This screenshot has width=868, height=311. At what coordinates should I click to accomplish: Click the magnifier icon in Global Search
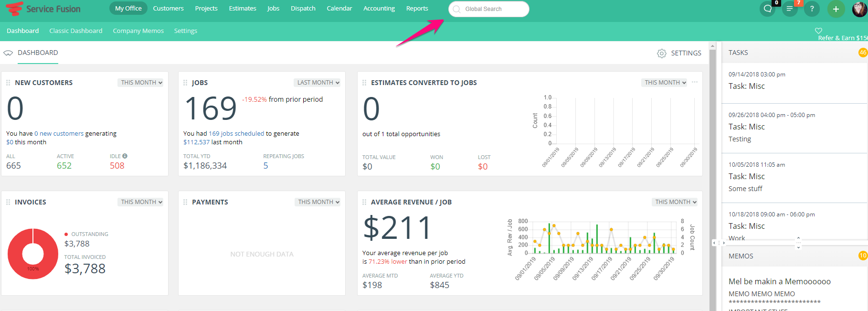point(456,9)
